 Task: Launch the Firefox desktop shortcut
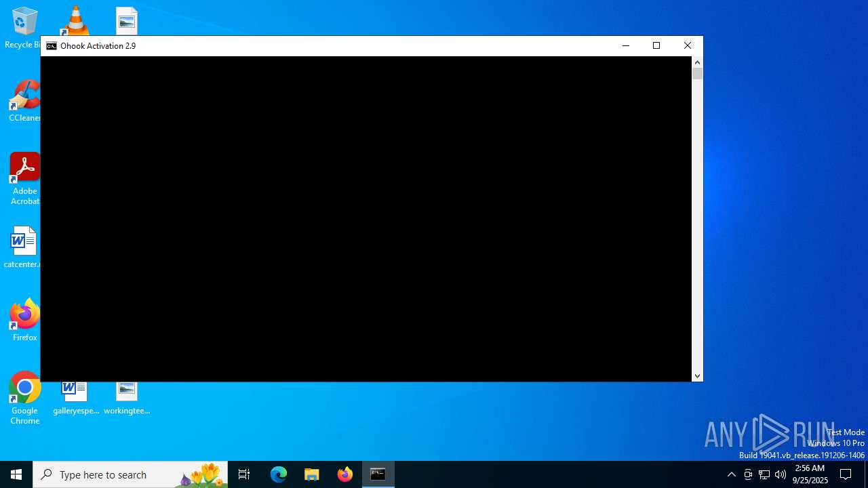click(x=24, y=320)
